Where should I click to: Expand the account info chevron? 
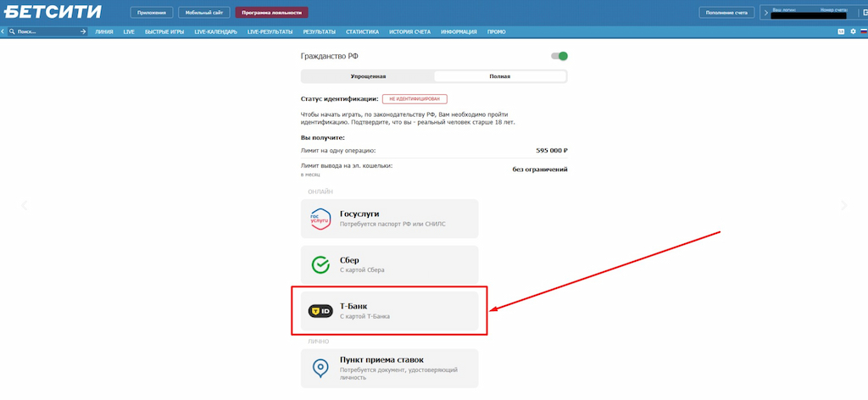click(766, 12)
